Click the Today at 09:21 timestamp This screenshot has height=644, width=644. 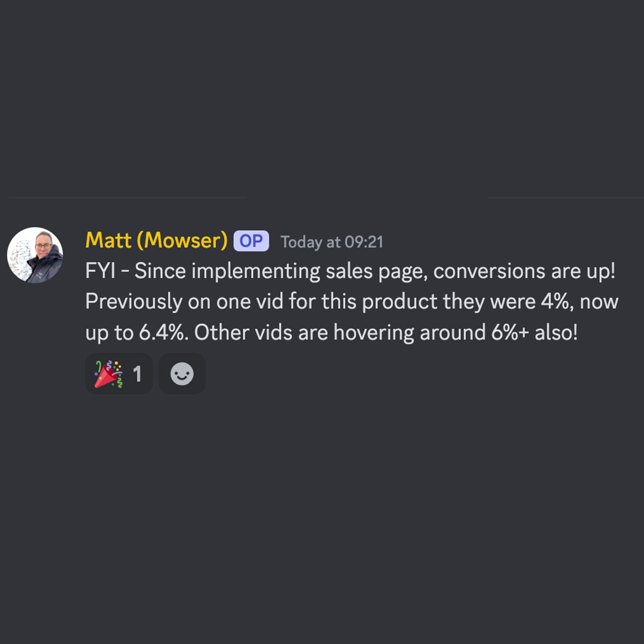click(332, 242)
